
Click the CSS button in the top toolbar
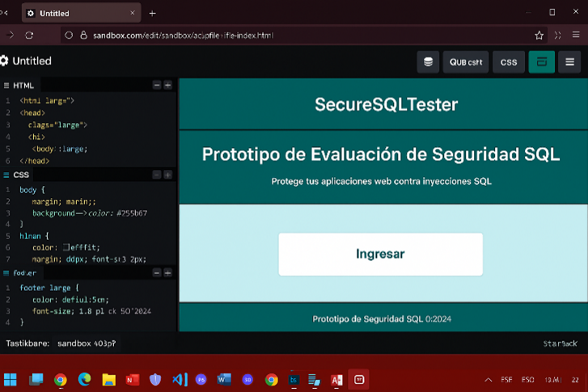508,62
